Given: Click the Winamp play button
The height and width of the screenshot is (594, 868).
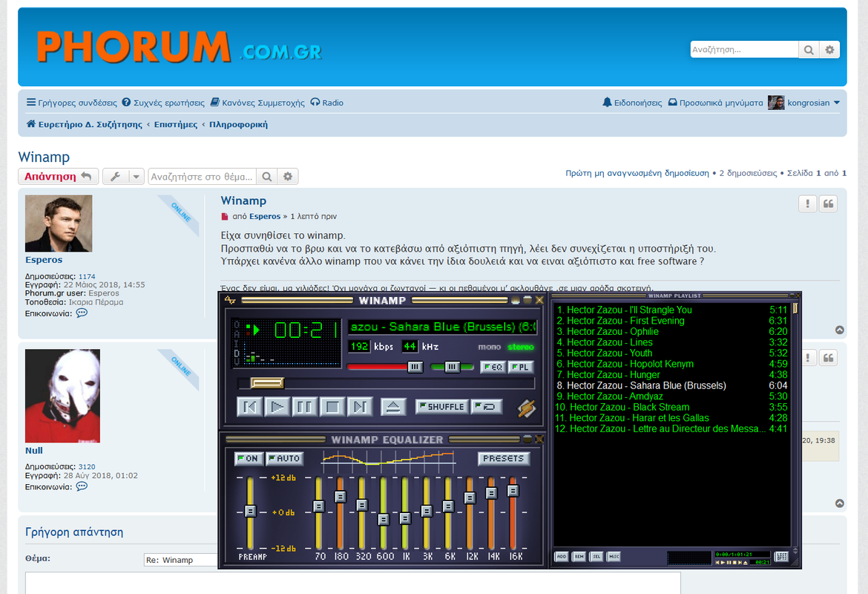Looking at the screenshot, I should tap(277, 408).
